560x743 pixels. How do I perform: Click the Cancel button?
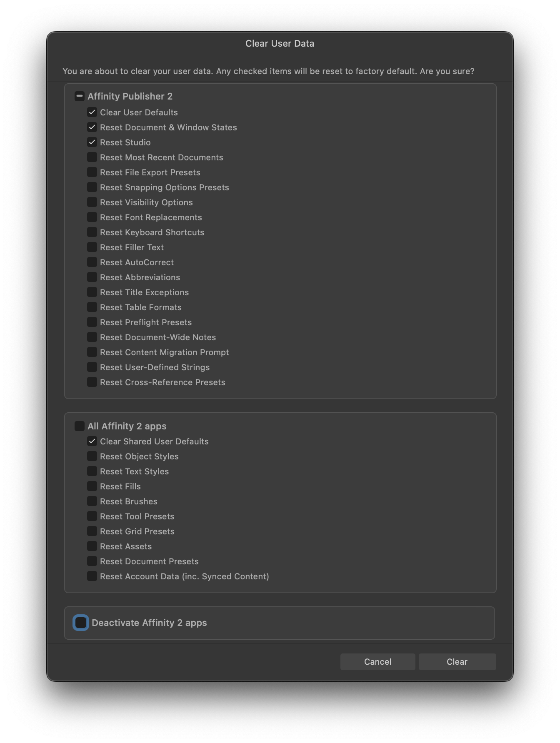tap(377, 662)
